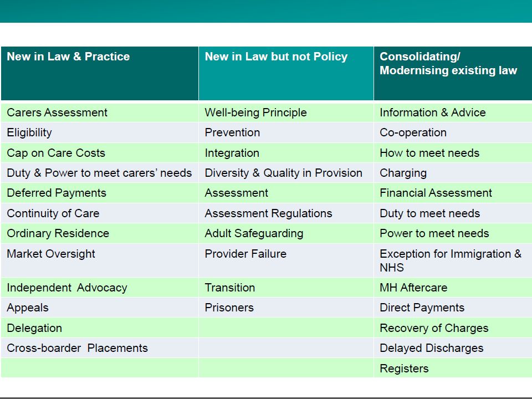Click the Consolidating/Modernising existing law header

pos(448,63)
